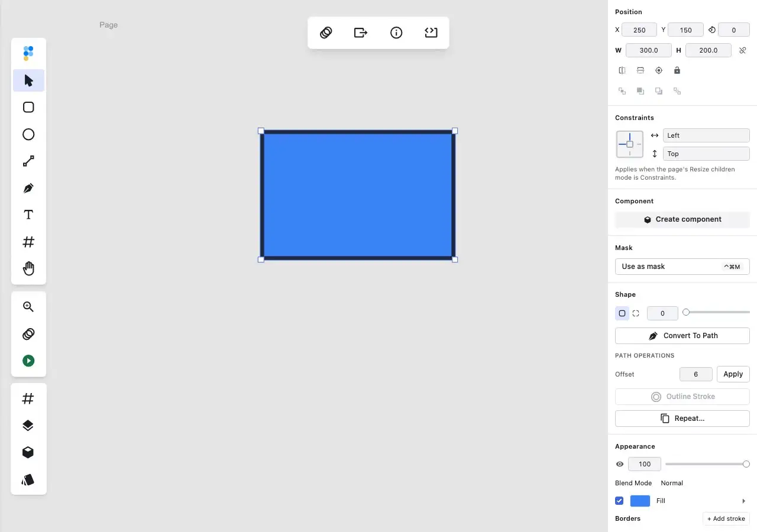Viewport: 757px width, 532px height.
Task: Click the Outline Stroke button
Action: point(682,397)
